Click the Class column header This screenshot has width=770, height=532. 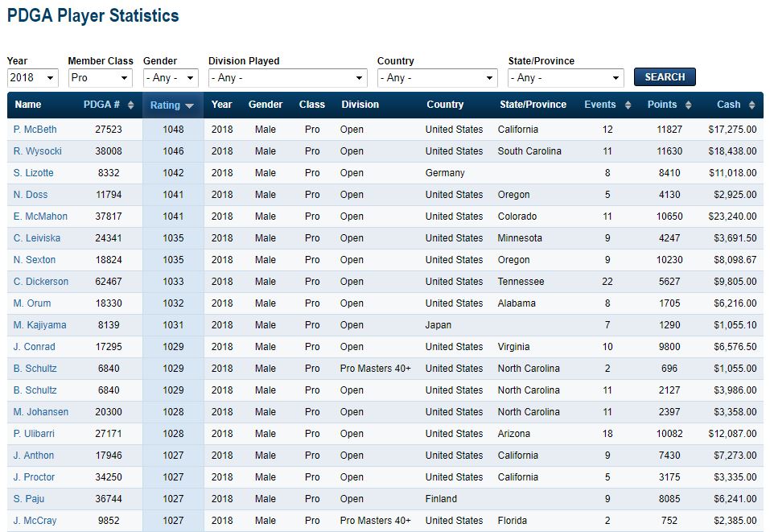point(312,105)
